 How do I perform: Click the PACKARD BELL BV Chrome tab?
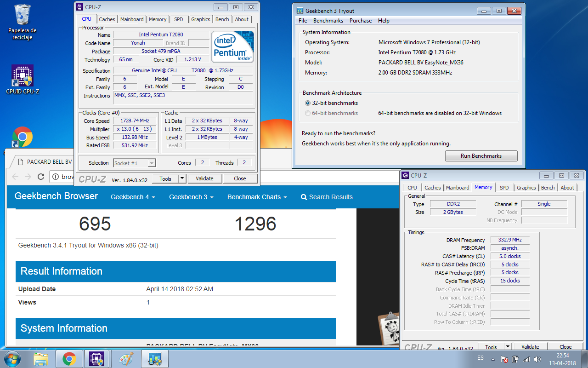click(49, 162)
